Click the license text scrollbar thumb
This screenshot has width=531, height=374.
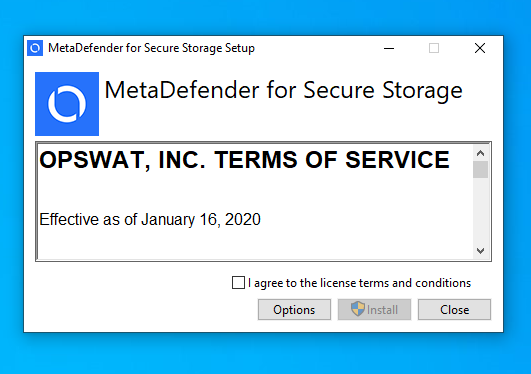click(480, 169)
